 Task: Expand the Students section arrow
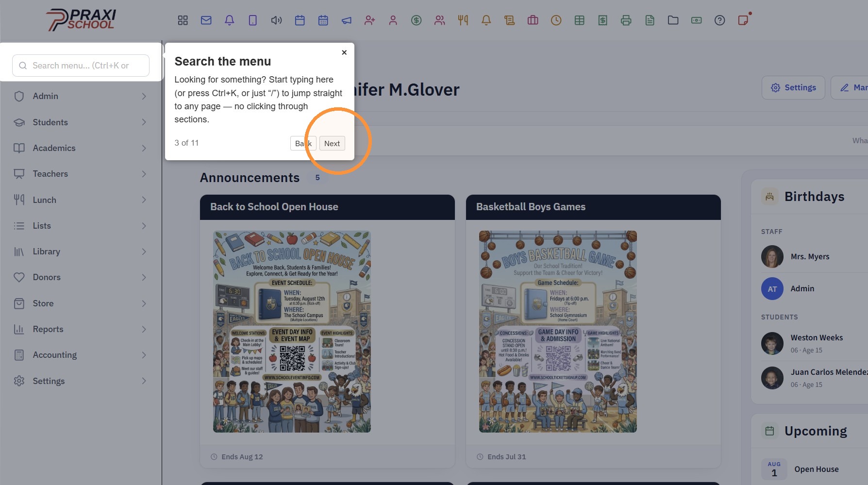click(x=144, y=122)
